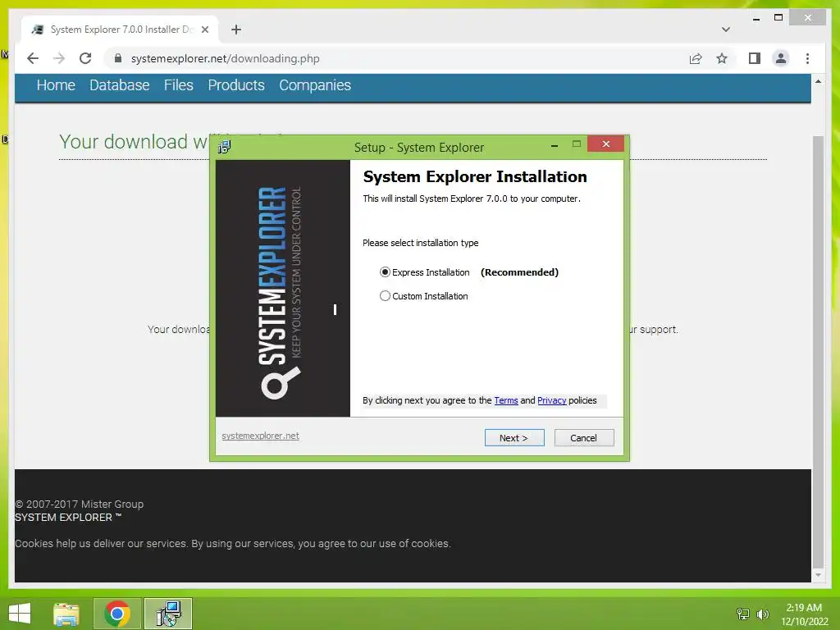
Task: Click the Recommended label text
Action: [519, 272]
